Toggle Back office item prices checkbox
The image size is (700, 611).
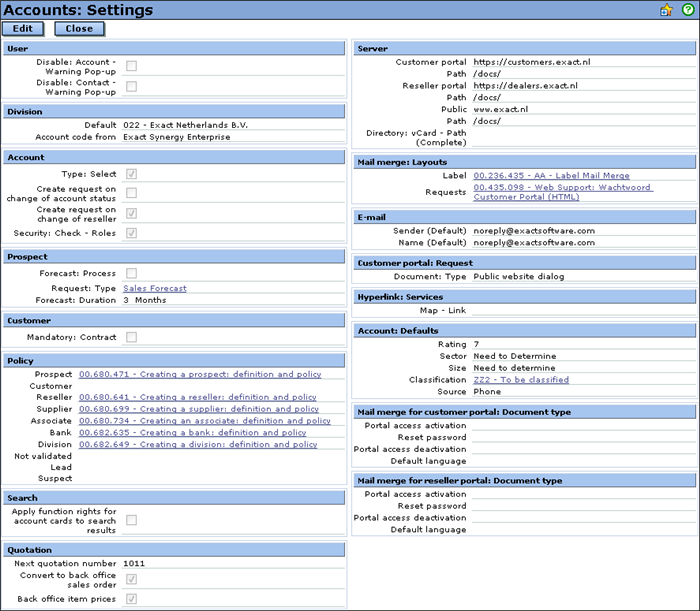coord(131,599)
